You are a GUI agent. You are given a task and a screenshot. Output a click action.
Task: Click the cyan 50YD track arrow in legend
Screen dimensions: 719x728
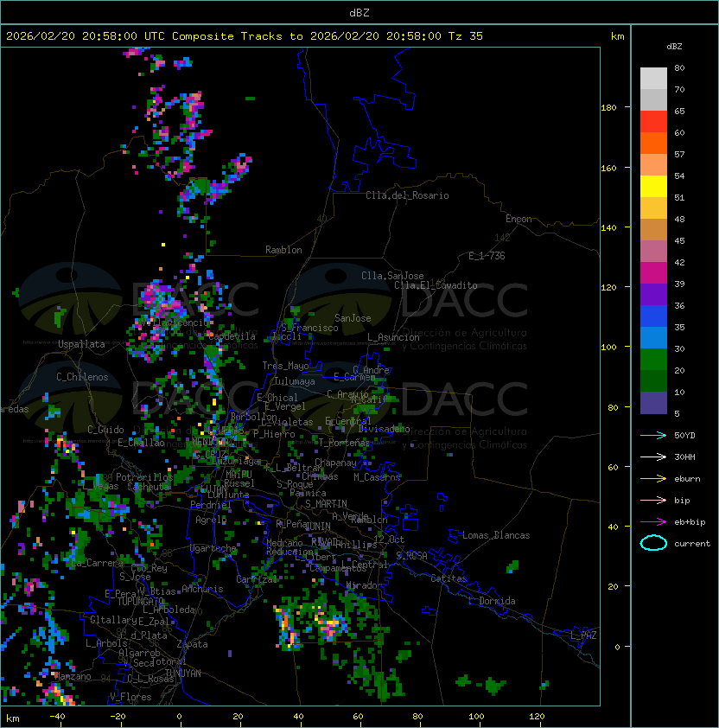click(653, 435)
